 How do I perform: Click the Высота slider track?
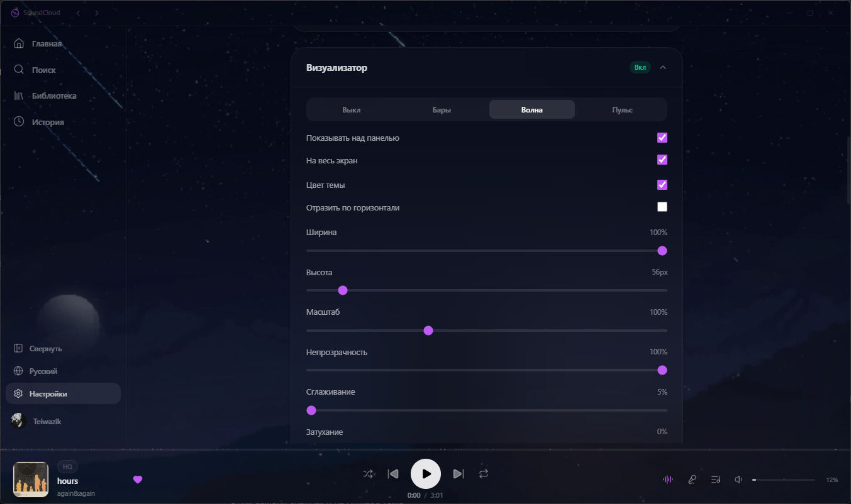pyautogui.click(x=487, y=290)
